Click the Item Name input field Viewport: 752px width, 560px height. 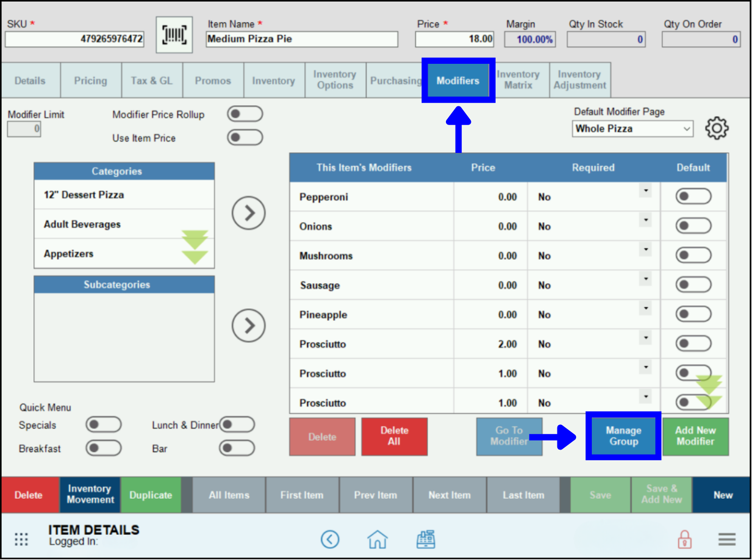pos(302,39)
